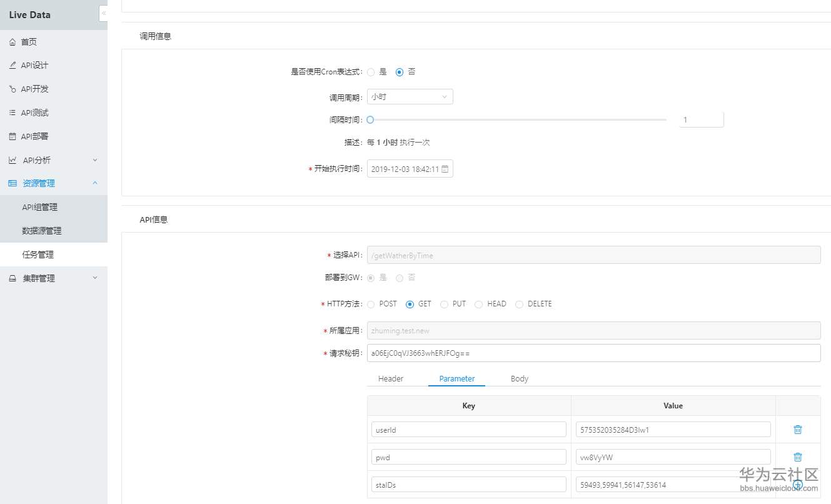Screen dimensions: 831x504
Task: Choose the HEAD HTTP method
Action: [478, 305]
